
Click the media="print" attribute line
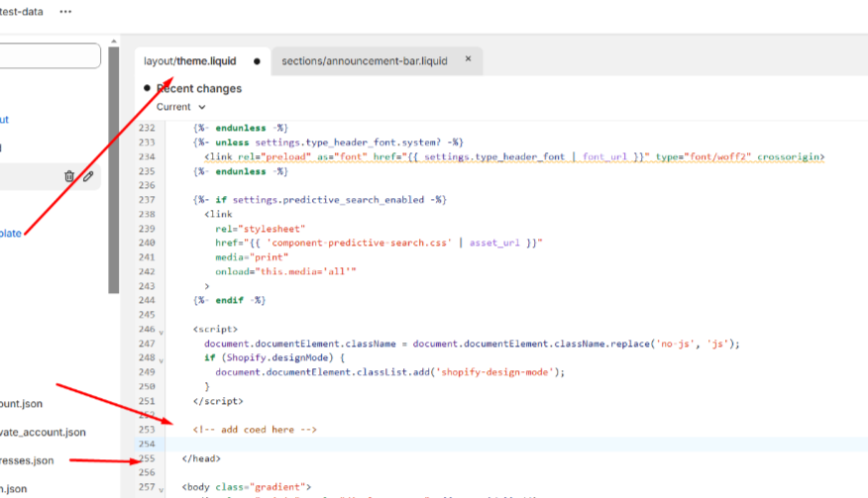(252, 256)
